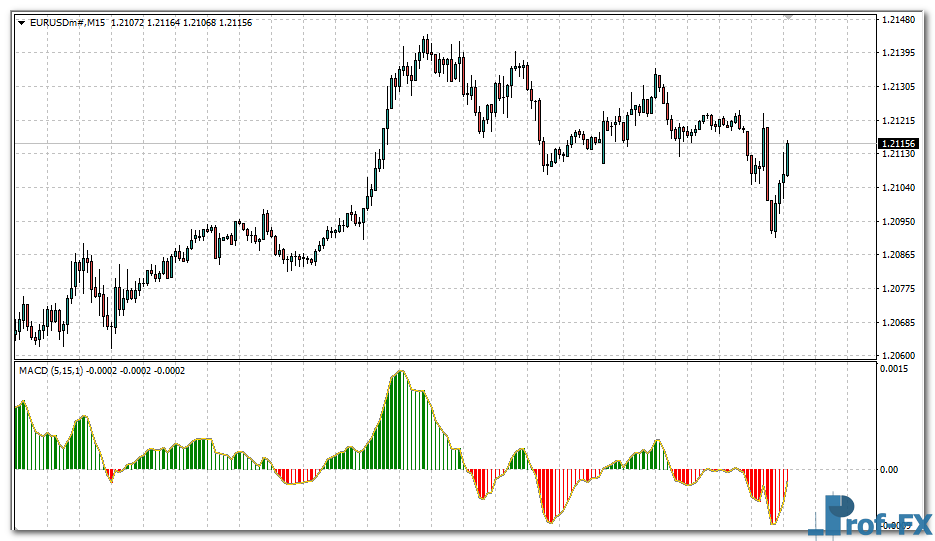Screen dimensions: 935x541
Task: Click the 1.21480 price on the axis
Action: coord(898,19)
